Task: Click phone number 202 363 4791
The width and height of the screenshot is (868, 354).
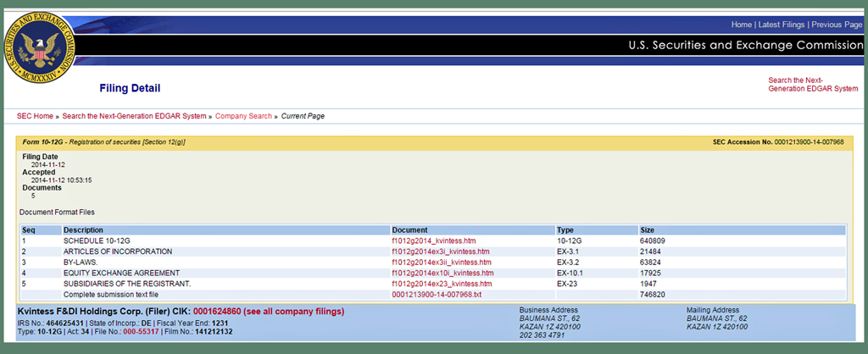Action: click(542, 335)
